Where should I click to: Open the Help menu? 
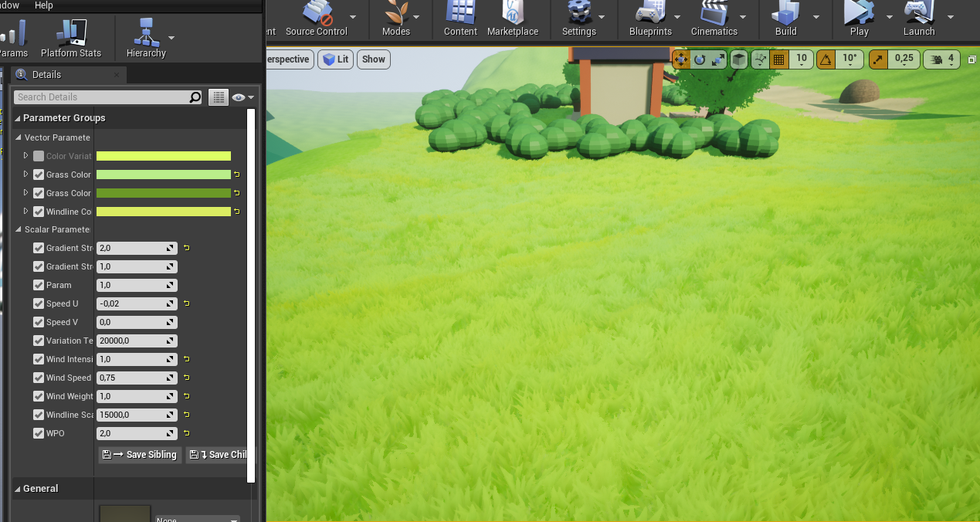44,5
